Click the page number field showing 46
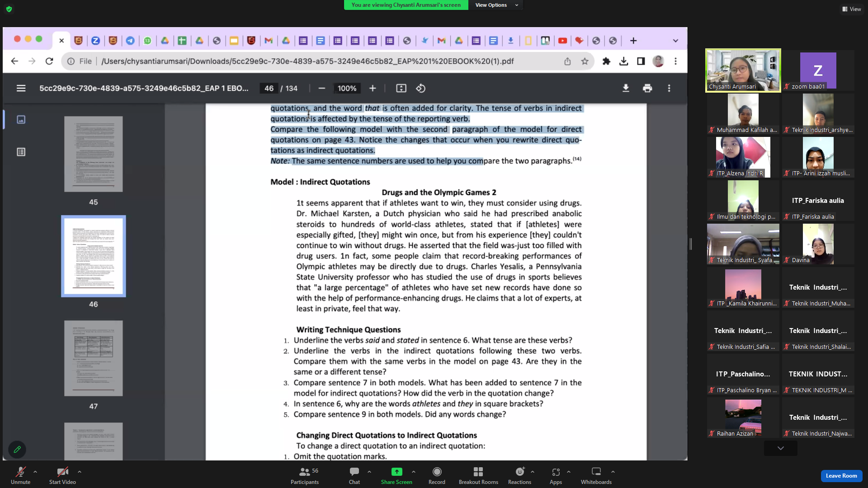This screenshot has width=868, height=488. click(269, 88)
